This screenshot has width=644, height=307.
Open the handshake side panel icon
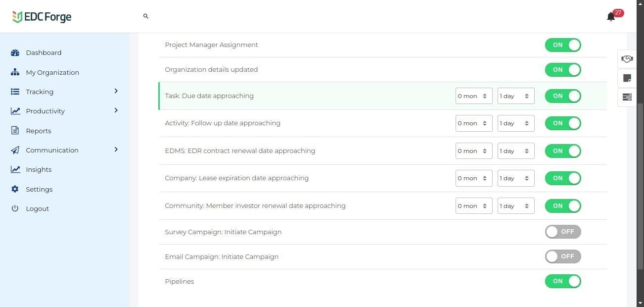point(627,59)
